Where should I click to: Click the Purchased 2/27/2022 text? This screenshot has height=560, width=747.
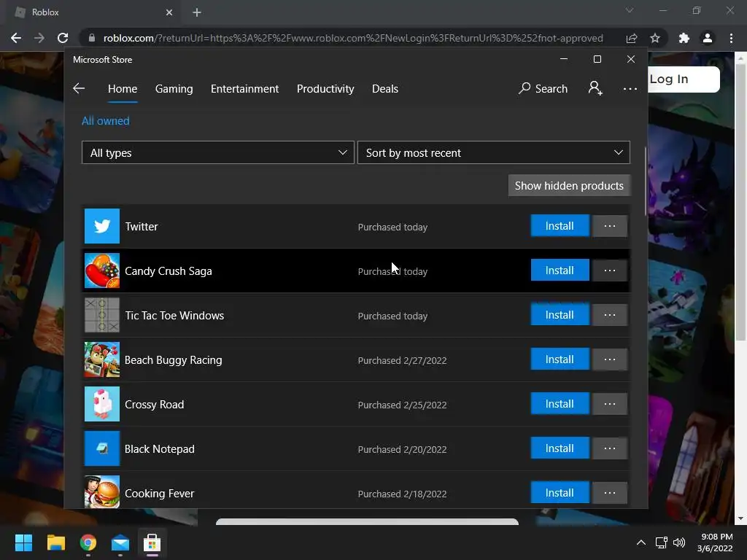click(x=403, y=360)
